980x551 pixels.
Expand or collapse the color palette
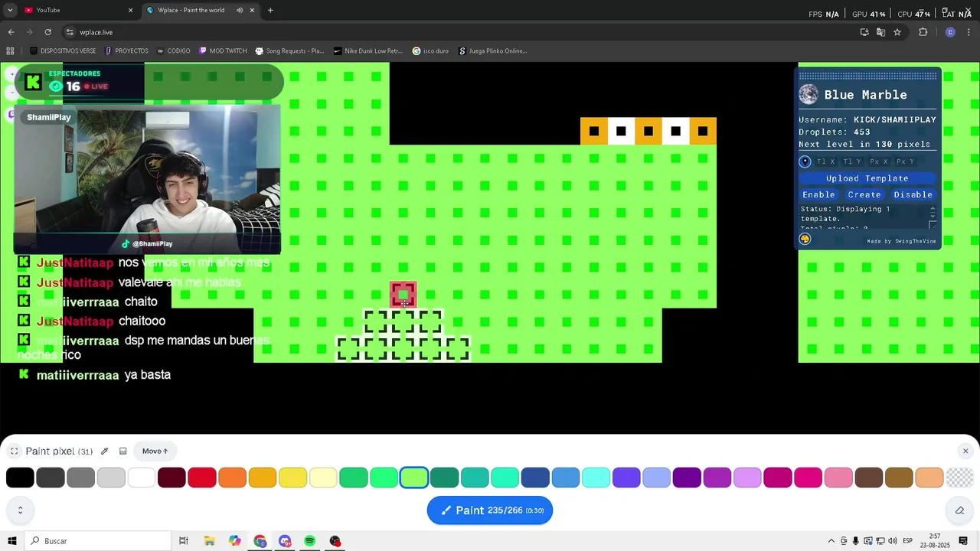tap(20, 510)
